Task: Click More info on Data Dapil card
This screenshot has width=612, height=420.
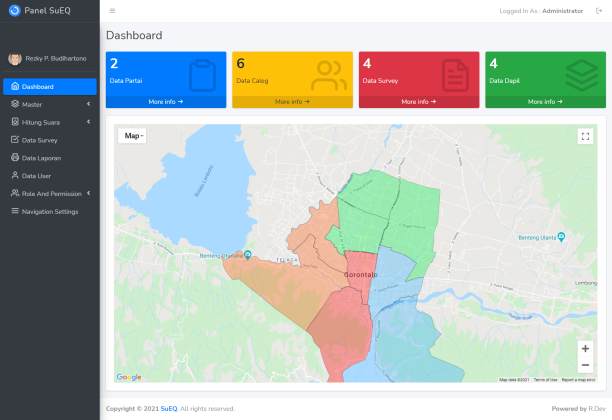Action: [545, 102]
